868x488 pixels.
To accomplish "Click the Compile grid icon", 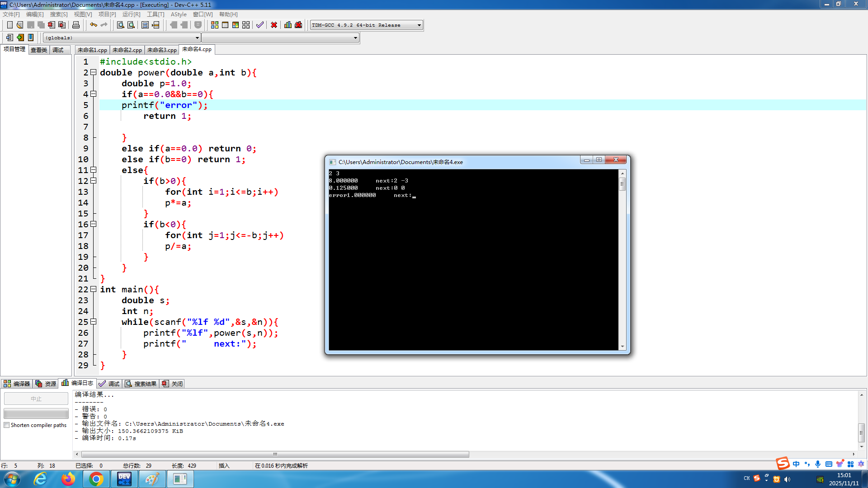I will click(215, 25).
